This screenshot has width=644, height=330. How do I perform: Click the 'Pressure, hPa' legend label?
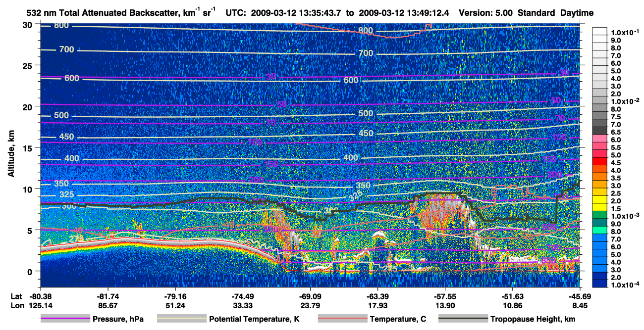tap(119, 320)
